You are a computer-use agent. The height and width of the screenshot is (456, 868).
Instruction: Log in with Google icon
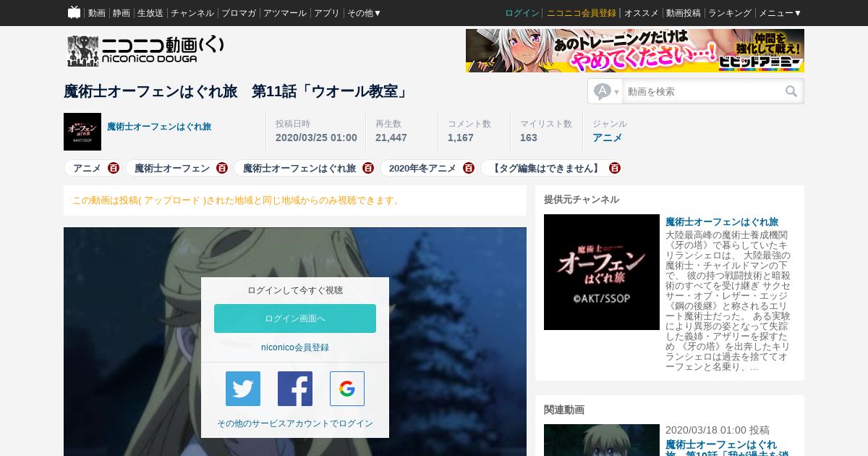[347, 389]
